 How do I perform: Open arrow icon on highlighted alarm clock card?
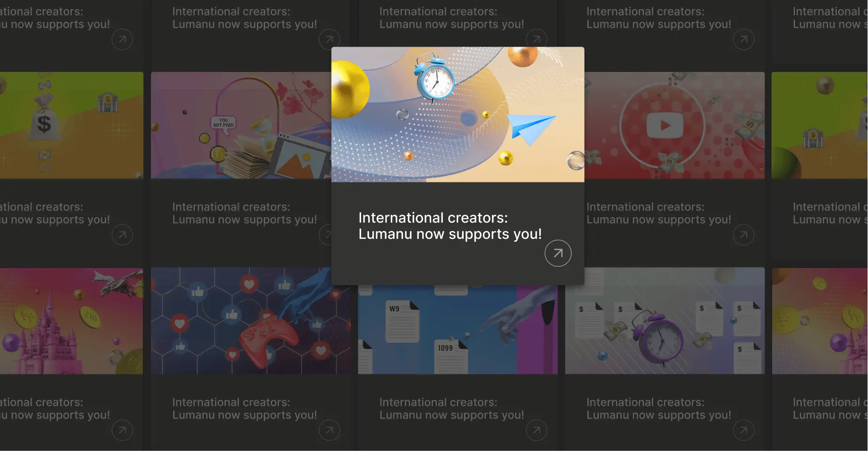tap(558, 253)
